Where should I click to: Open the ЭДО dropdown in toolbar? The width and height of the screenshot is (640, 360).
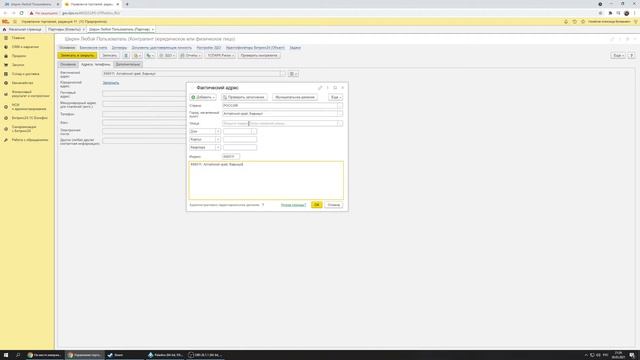(x=167, y=55)
